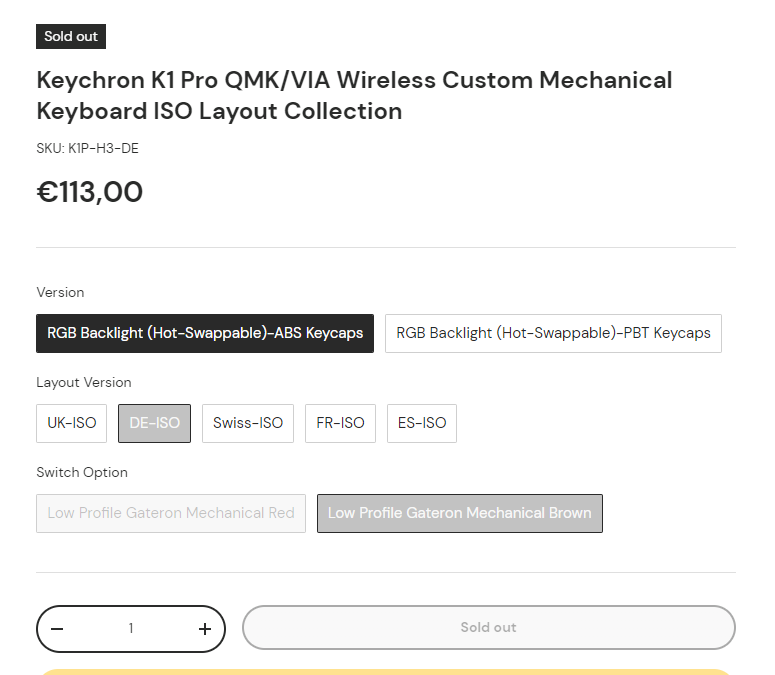
Task: Click the Switch Option label
Action: coord(82,472)
